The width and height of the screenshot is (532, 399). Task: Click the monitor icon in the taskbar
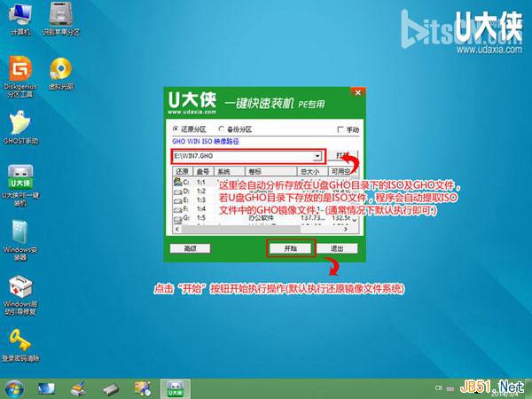[x=46, y=389]
